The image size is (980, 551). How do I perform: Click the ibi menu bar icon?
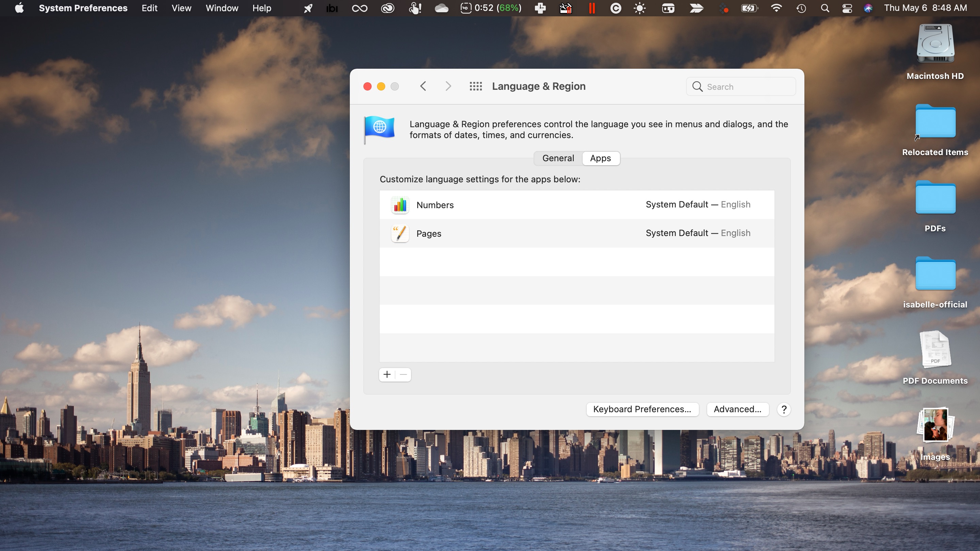pos(332,8)
